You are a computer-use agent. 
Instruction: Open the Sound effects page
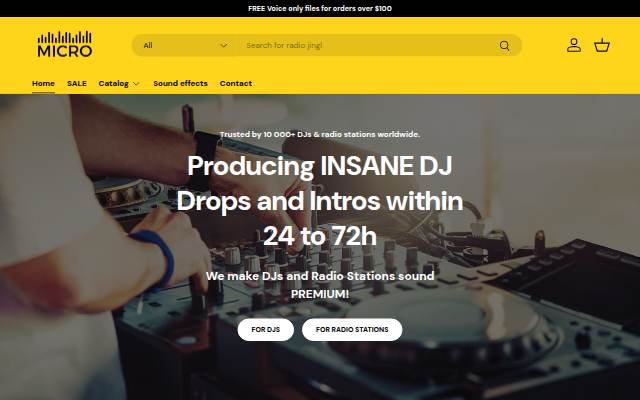[x=180, y=83]
